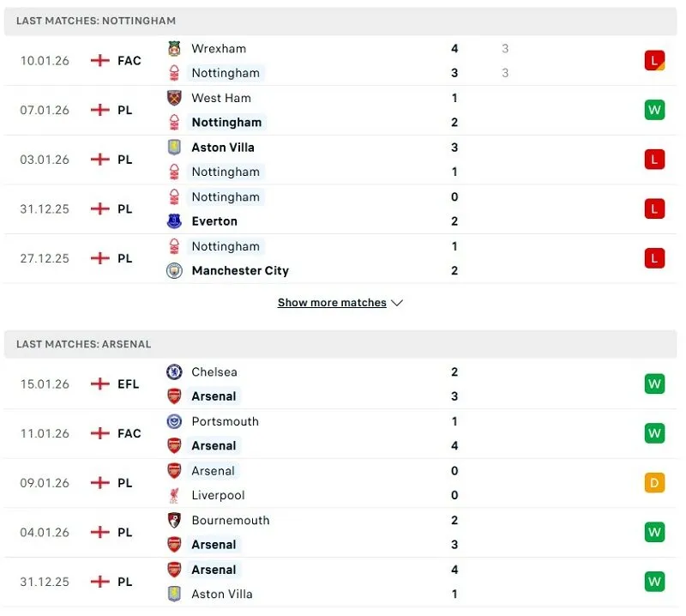Viewport: 686px width, 616px height.
Task: Click the Show more matches link
Action: click(333, 303)
